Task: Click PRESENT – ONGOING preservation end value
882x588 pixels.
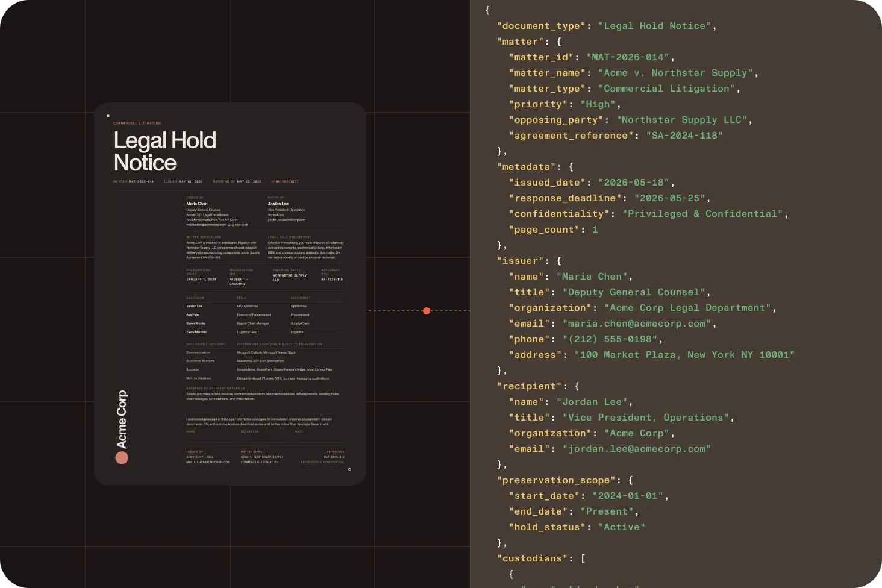Action: [x=239, y=281]
